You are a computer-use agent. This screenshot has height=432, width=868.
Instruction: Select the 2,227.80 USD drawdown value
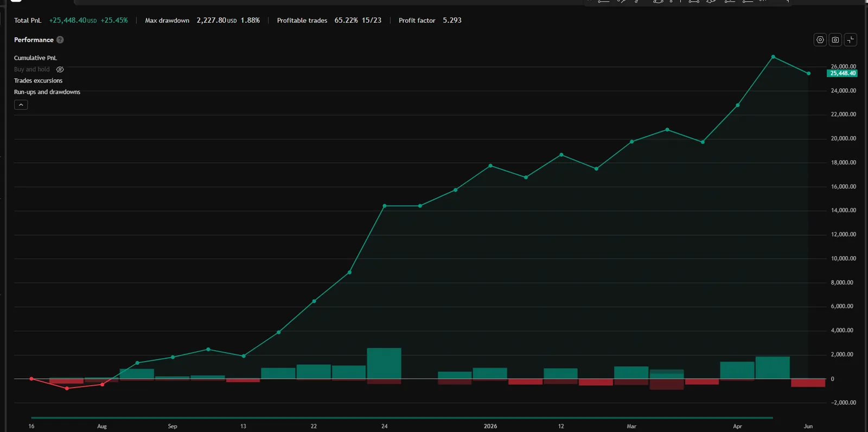[x=216, y=21]
